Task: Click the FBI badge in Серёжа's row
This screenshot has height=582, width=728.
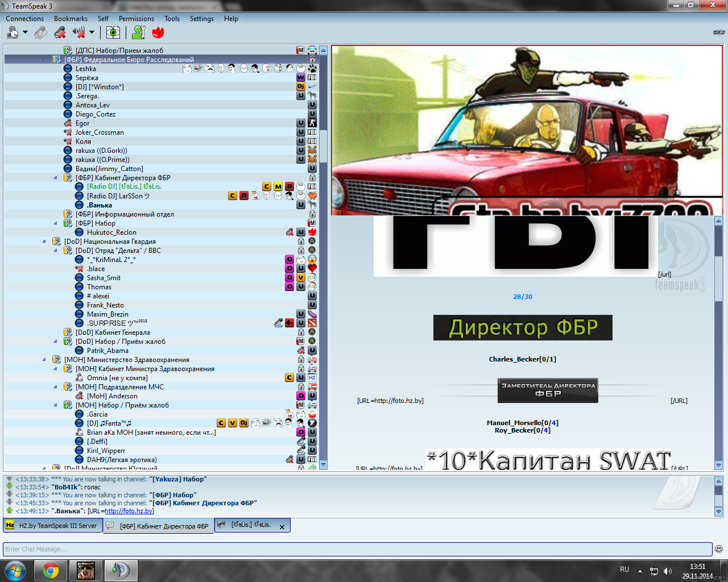Action: point(312,78)
